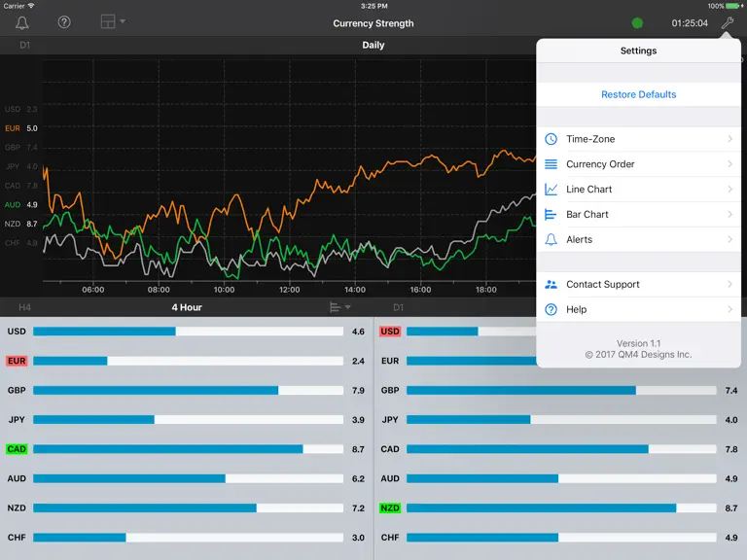
Task: Expand the Alerts row chevron
Action: (x=729, y=239)
